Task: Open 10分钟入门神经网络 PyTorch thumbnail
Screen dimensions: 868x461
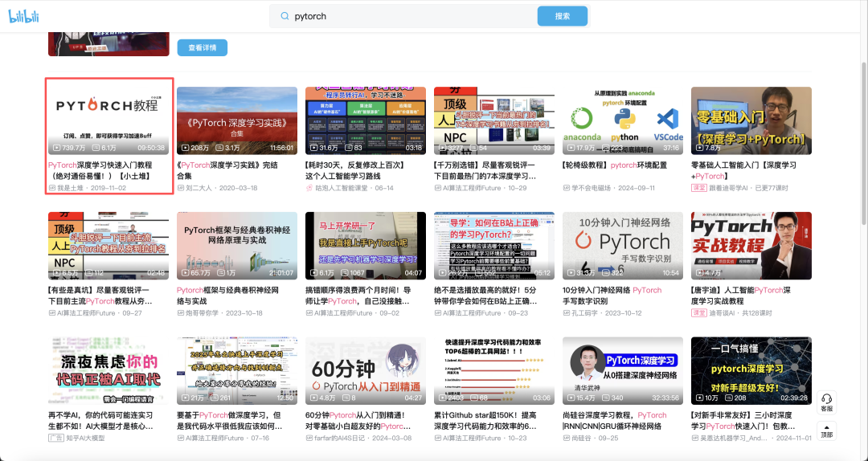Action: pos(623,246)
